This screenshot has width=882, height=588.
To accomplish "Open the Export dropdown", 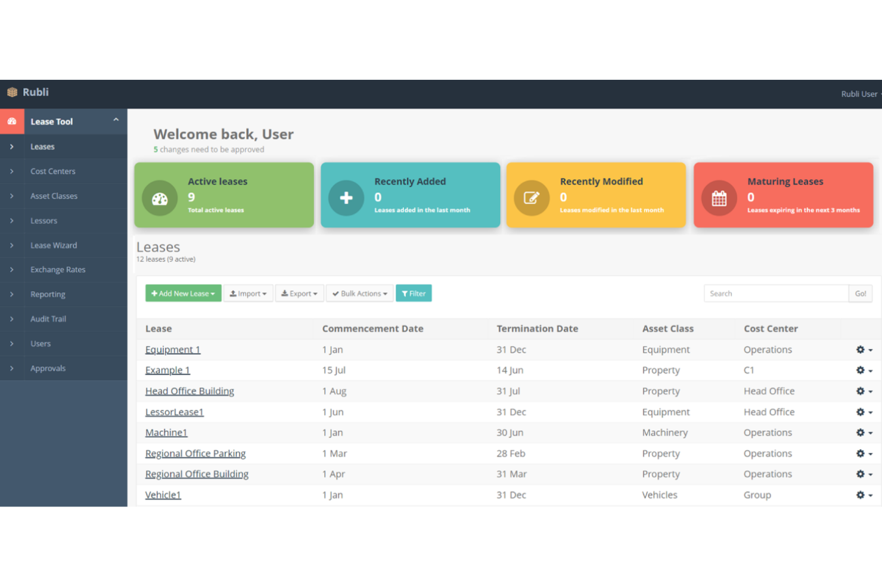I will (300, 293).
